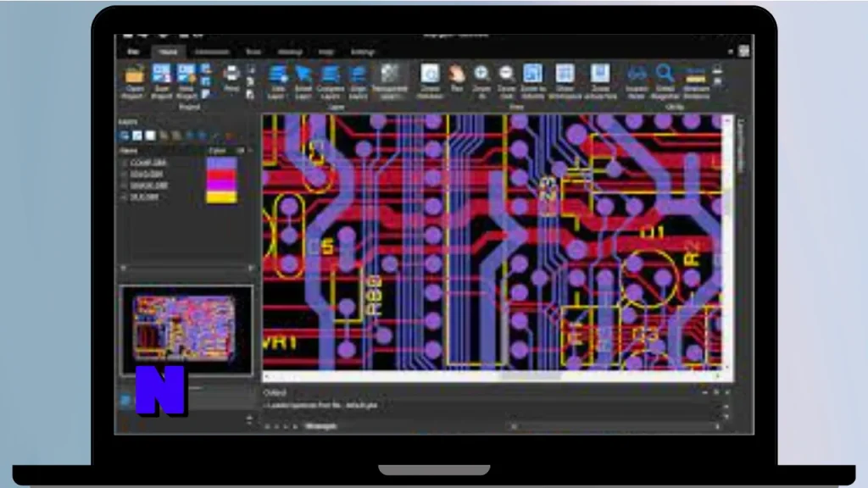Click the Messages tab in Output panel

click(321, 426)
